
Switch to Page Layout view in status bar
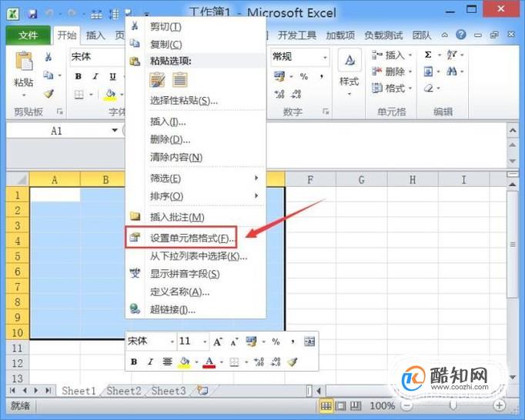341,406
